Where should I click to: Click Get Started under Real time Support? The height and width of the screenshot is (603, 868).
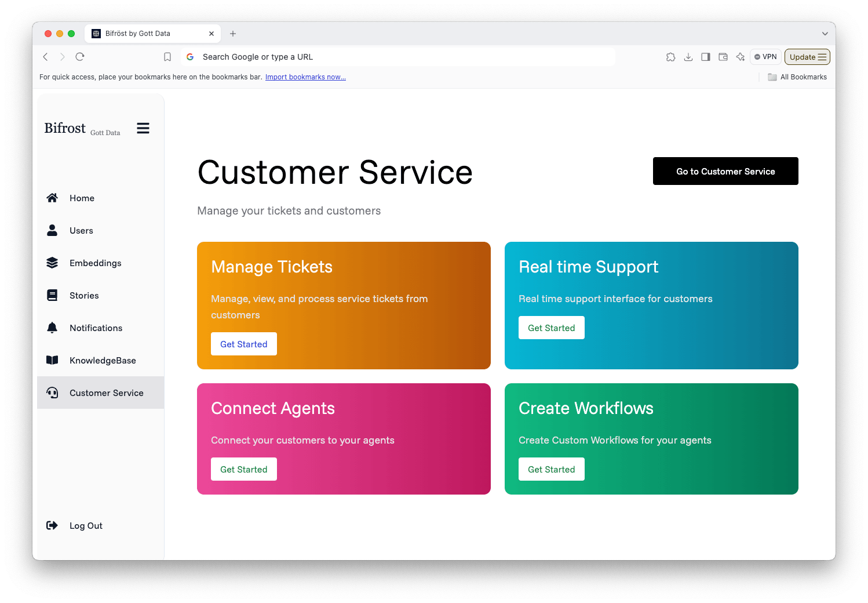point(551,328)
